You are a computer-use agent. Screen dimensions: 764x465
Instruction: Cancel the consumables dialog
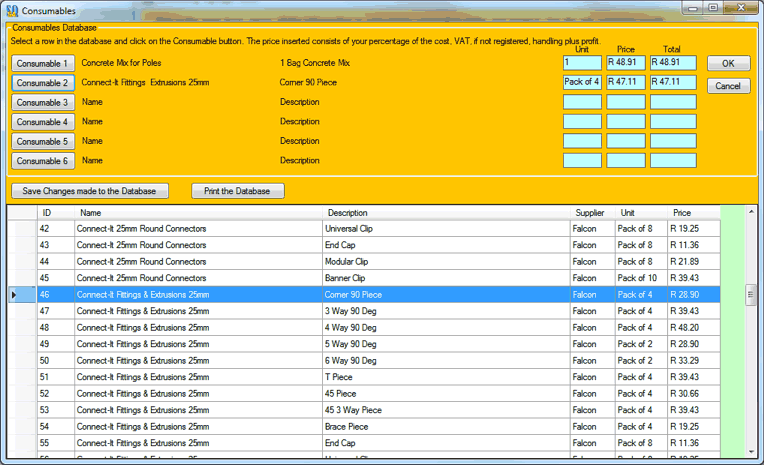tap(728, 86)
